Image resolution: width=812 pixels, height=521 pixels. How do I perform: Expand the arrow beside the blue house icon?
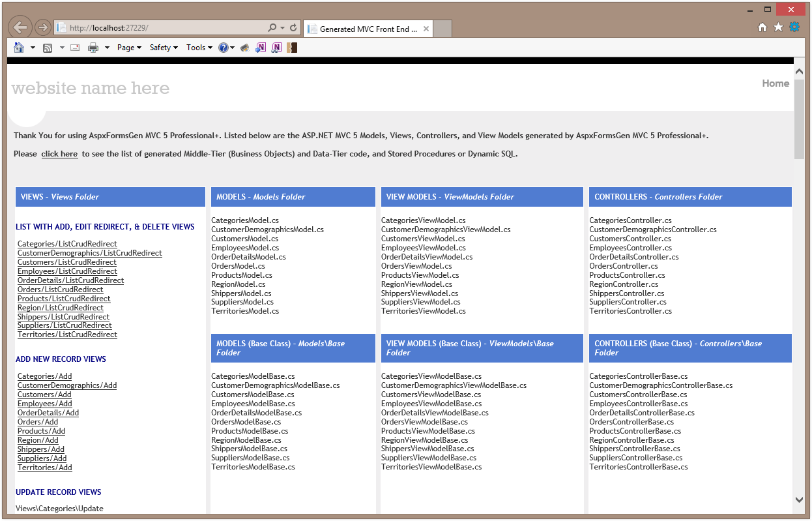(x=33, y=48)
